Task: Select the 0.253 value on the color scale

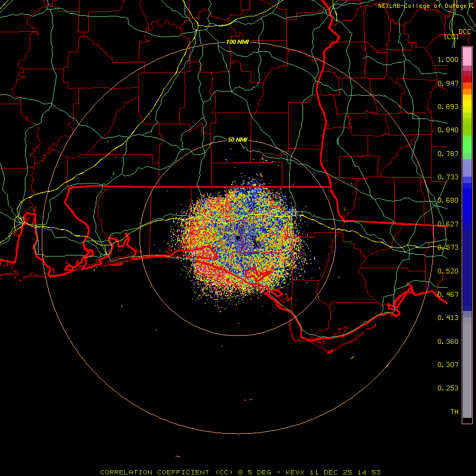Action: (x=448, y=388)
